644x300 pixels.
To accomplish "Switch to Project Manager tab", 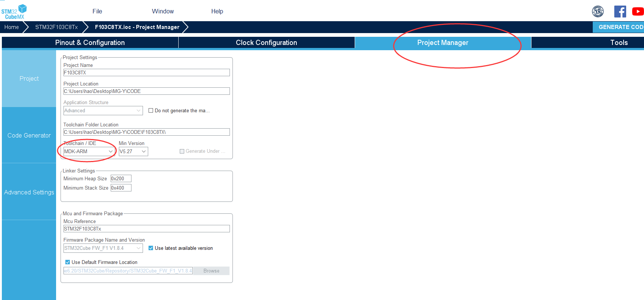I will (443, 43).
